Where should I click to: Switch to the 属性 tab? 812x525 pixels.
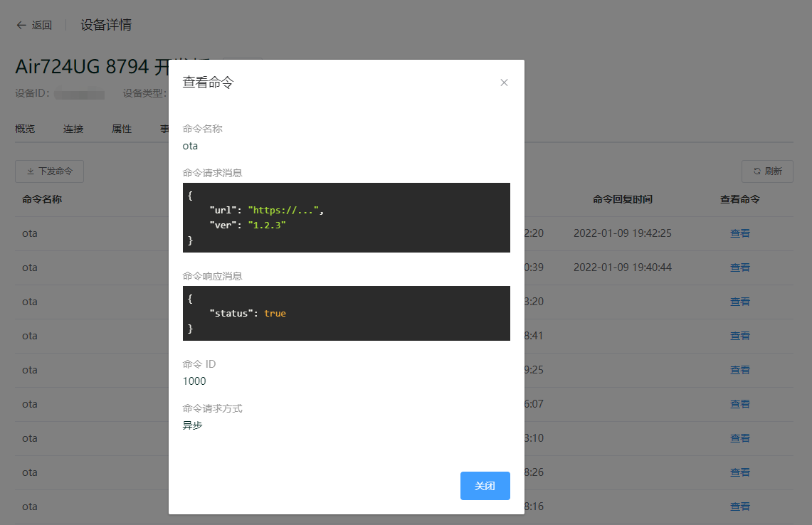point(122,129)
